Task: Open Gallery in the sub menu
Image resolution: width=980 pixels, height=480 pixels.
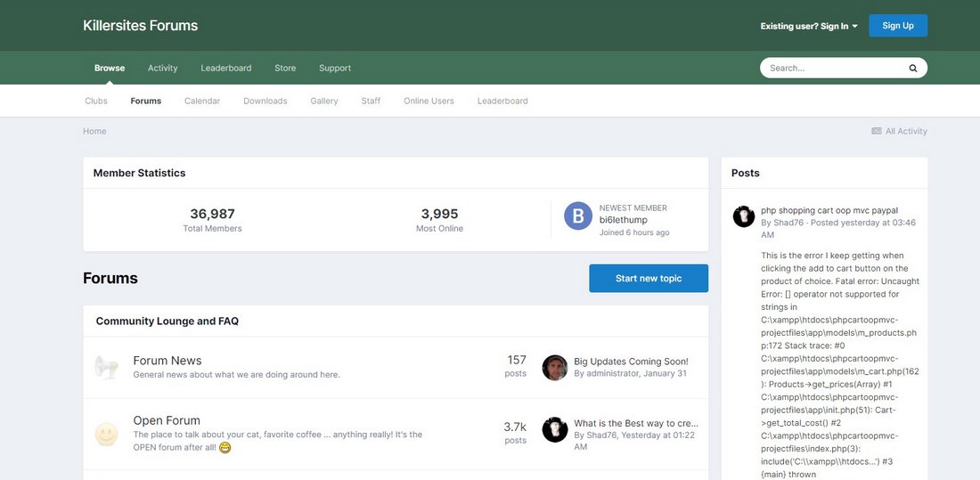Action: pyautogui.click(x=323, y=101)
